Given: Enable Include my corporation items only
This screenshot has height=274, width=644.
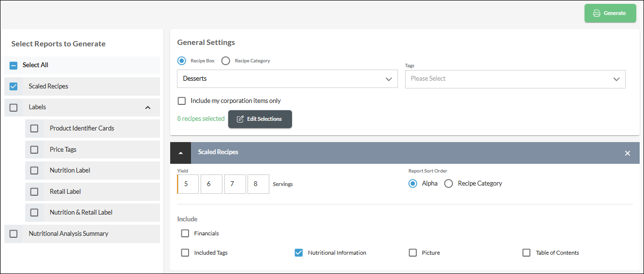Looking at the screenshot, I should point(182,101).
